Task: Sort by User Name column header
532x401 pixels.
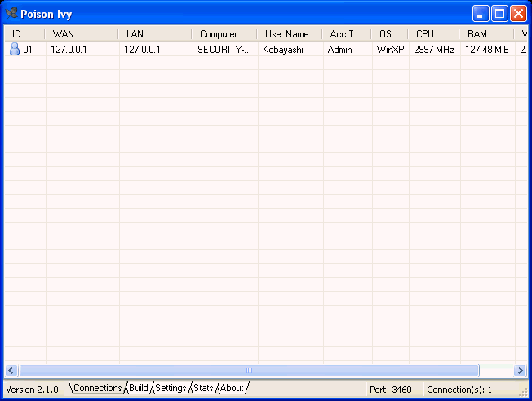Action: click(x=290, y=34)
